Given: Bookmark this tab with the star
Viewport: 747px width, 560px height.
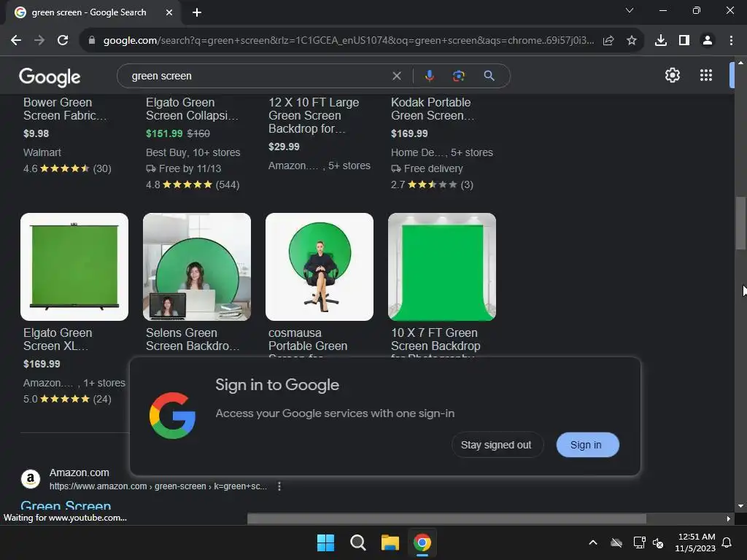Looking at the screenshot, I should click(x=632, y=41).
